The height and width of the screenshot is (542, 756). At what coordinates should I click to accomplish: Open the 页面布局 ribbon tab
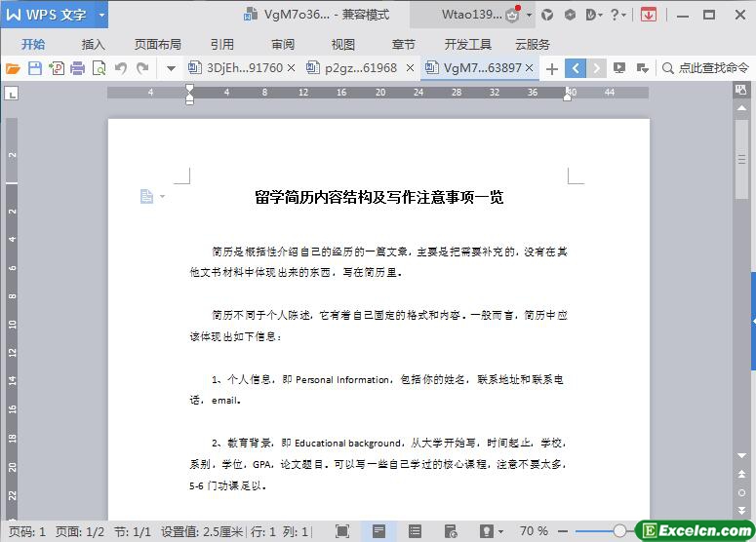158,45
